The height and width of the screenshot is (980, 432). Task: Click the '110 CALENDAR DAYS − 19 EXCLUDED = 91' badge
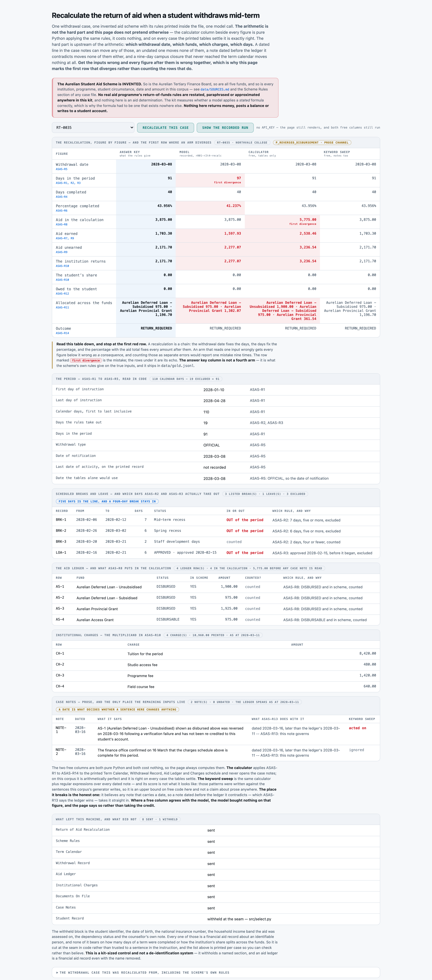(x=186, y=379)
